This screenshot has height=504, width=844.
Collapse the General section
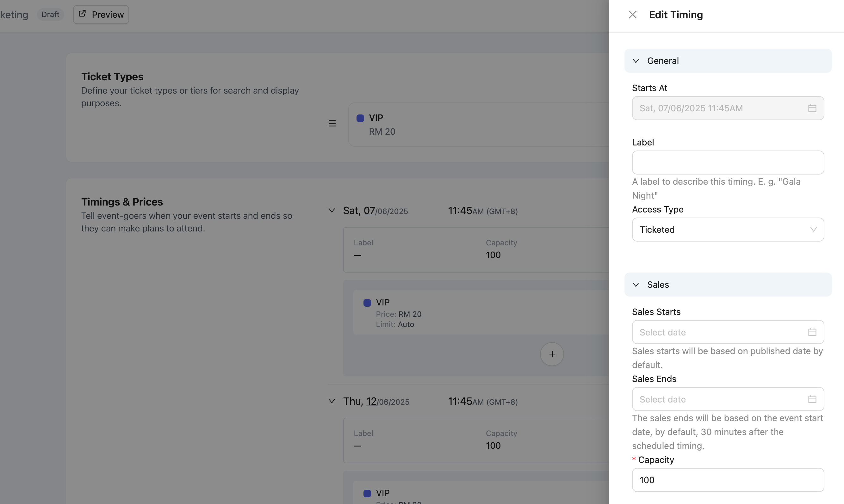[x=636, y=61]
